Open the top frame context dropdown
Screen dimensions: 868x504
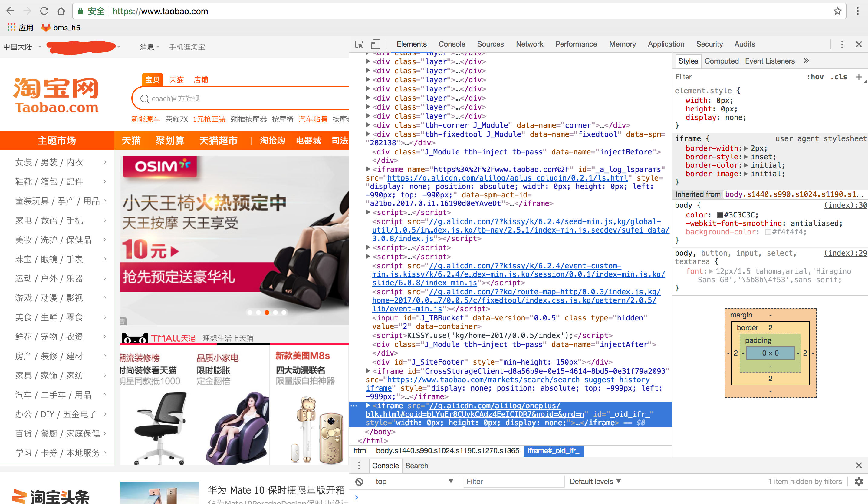[x=413, y=481]
